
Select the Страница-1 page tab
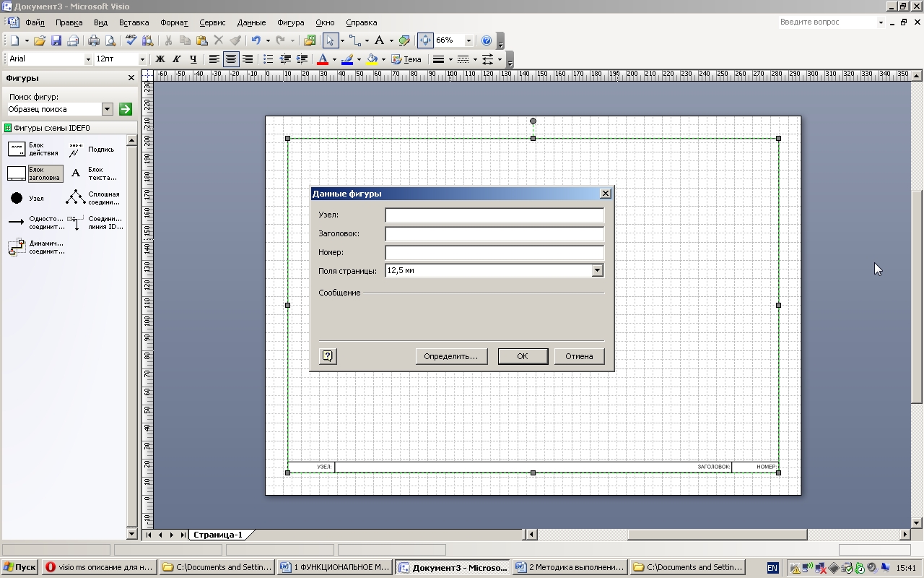217,535
